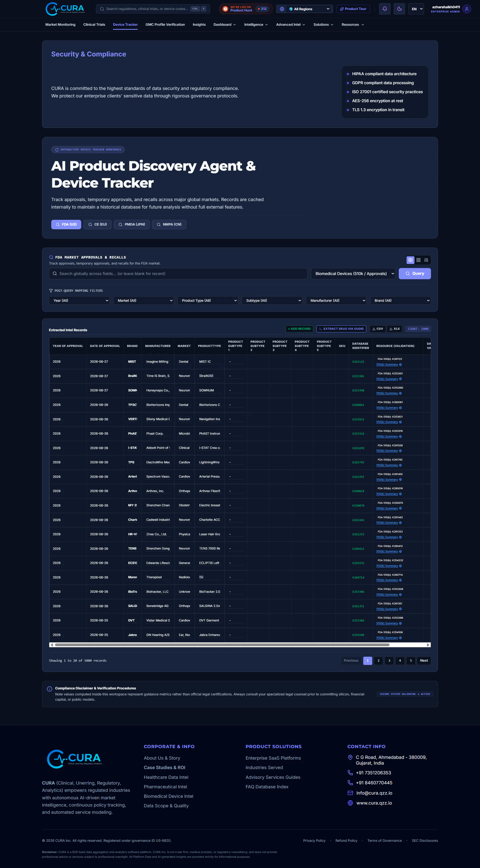
Task: Expand the Advanced Intel menu
Action: [290, 24]
